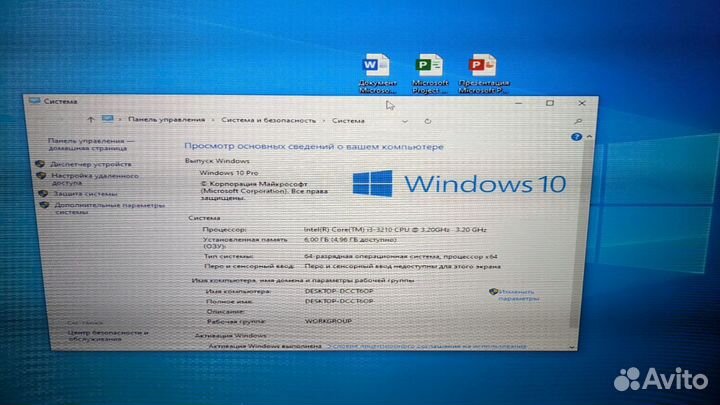This screenshot has width=720, height=405.
Task: Click Изменить параметры link
Action: click(518, 294)
